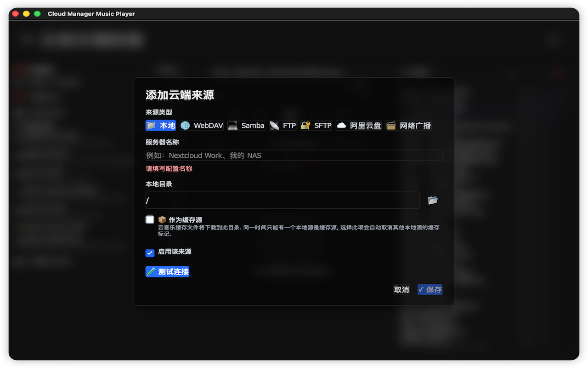The height and width of the screenshot is (368, 588).
Task: Select the 本地 local source type
Action: click(x=161, y=126)
